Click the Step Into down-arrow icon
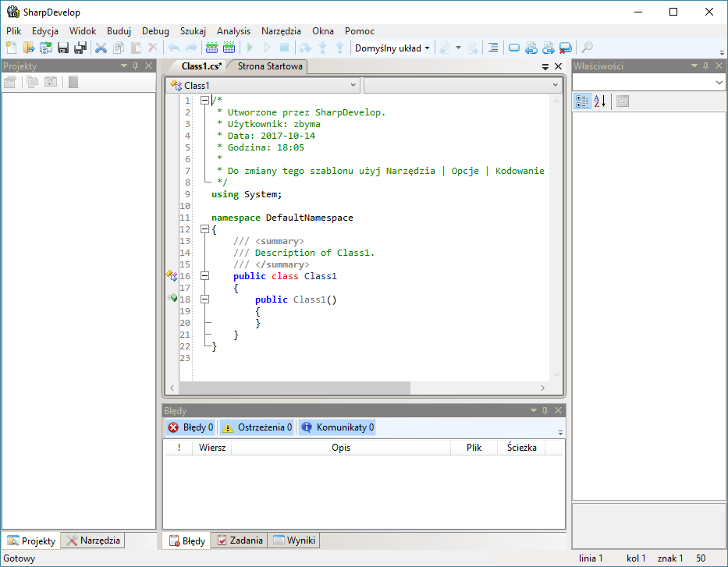The height and width of the screenshot is (567, 728). click(x=323, y=48)
